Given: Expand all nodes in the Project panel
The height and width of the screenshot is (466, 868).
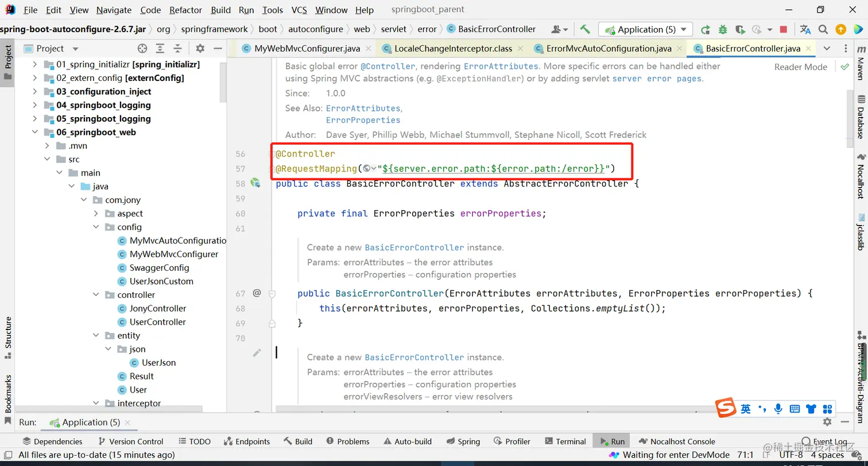Looking at the screenshot, I should pos(160,49).
